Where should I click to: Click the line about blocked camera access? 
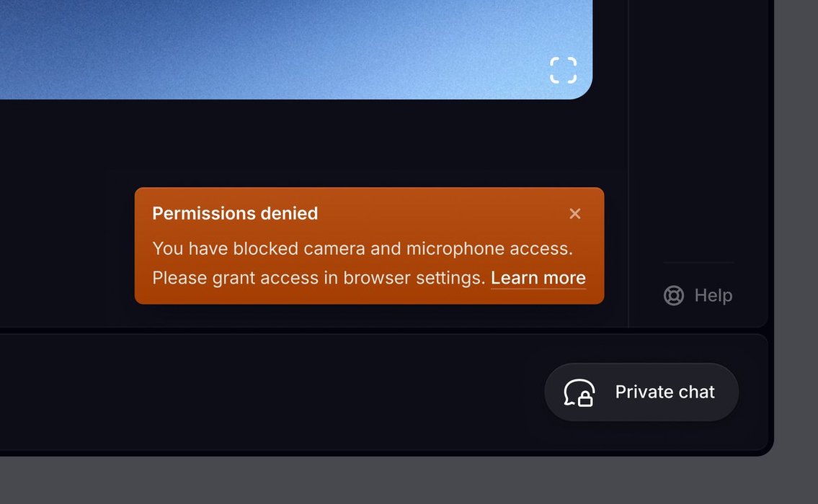362,248
